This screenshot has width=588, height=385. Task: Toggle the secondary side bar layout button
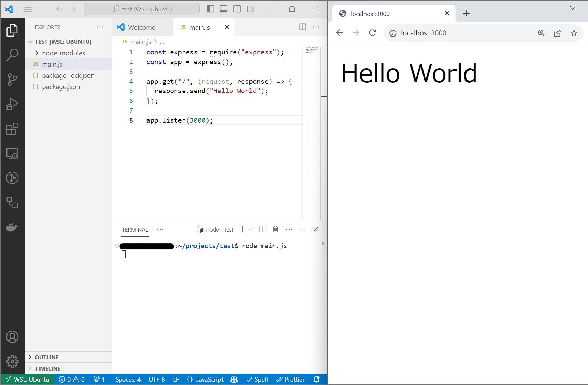point(237,9)
